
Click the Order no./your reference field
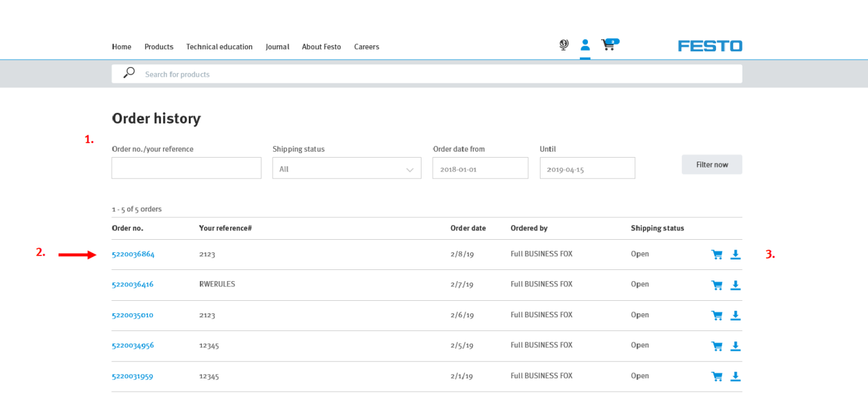[x=186, y=168]
